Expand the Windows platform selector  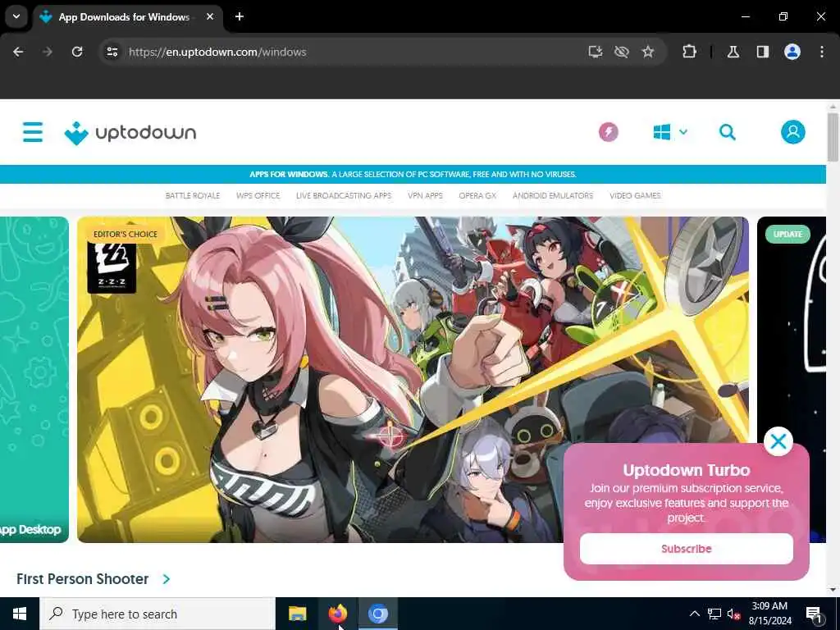tap(670, 132)
